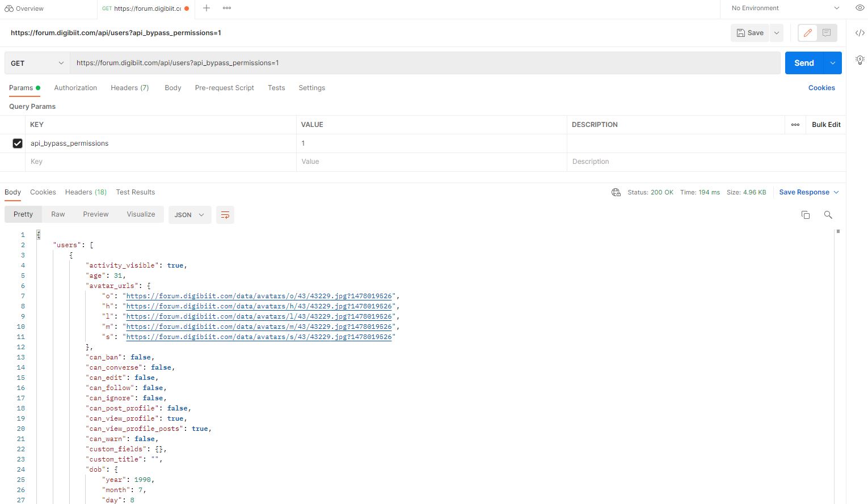Viewport: 868px width, 504px height.
Task: Open the params table column options ellipsis
Action: [x=795, y=125]
